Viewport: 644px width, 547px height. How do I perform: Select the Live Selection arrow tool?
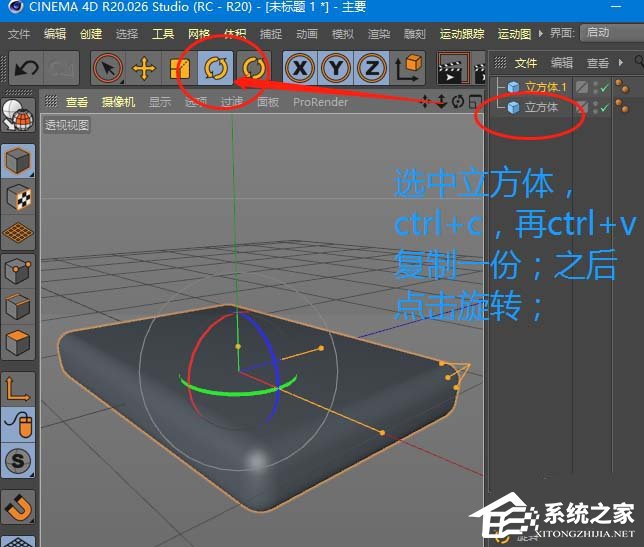point(108,68)
